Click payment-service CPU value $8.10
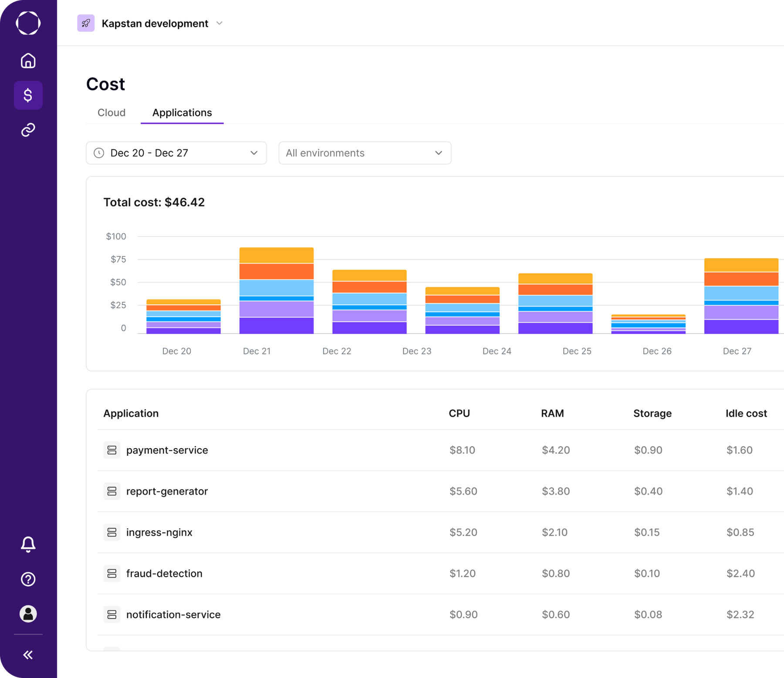The image size is (784, 678). click(462, 450)
